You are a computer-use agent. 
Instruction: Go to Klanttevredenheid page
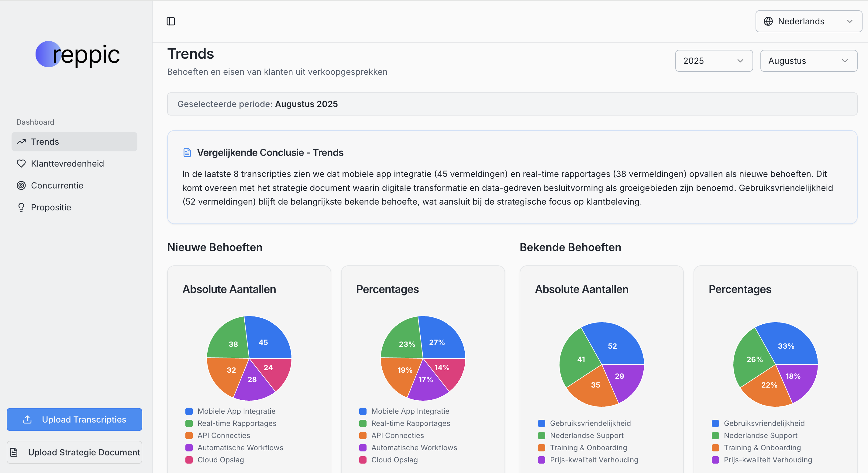click(67, 164)
